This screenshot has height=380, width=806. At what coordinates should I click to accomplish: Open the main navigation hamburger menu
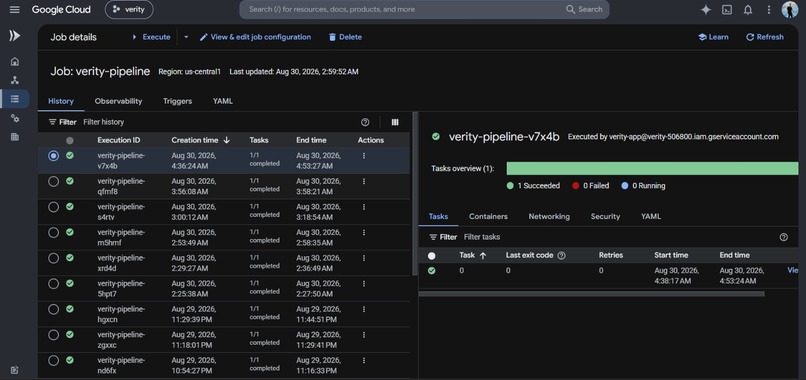pos(14,10)
